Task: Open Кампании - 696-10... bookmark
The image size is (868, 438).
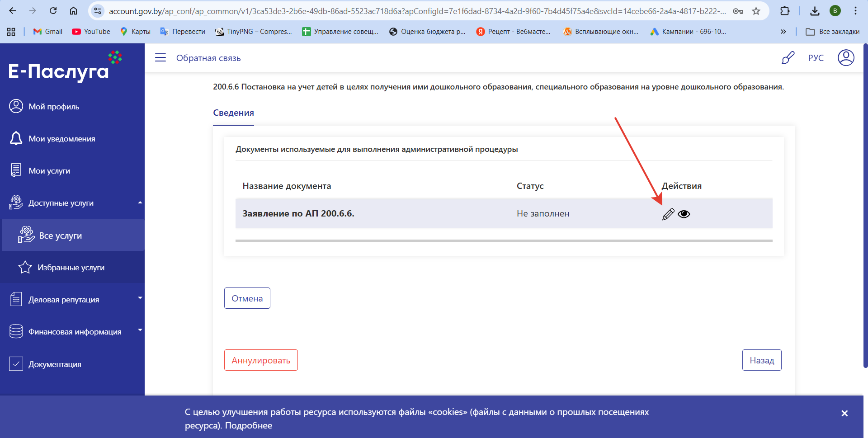Action: click(x=688, y=32)
